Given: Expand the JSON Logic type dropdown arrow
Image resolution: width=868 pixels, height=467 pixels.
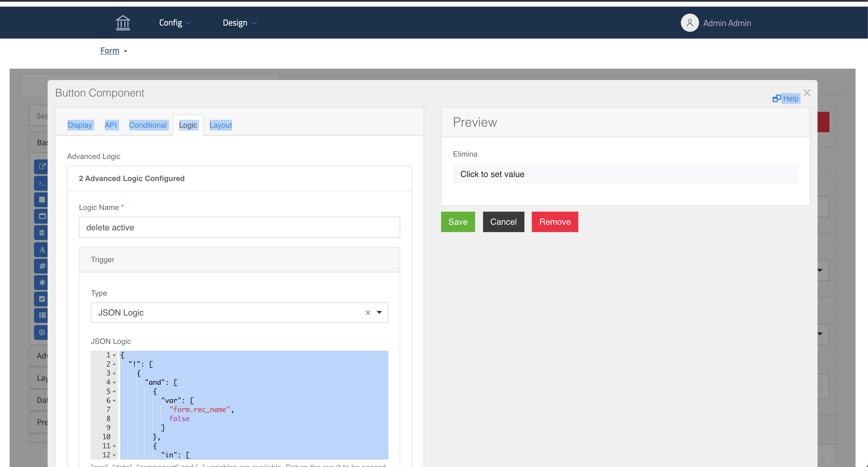Looking at the screenshot, I should (379, 313).
